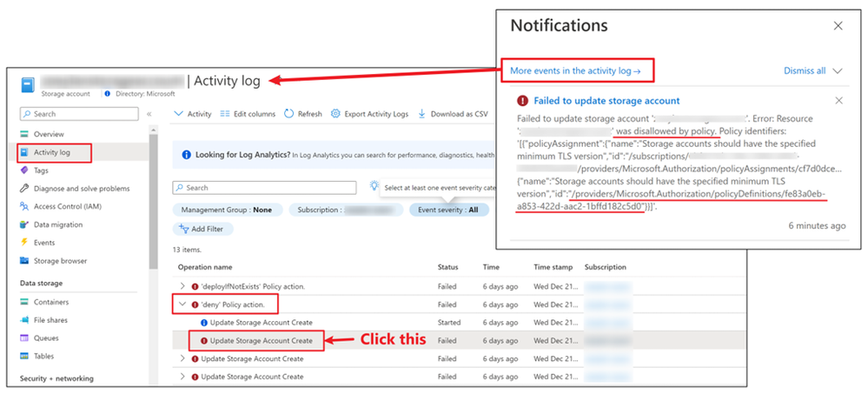The height and width of the screenshot is (401, 868).
Task: Click the Add Filter button
Action: [x=203, y=229]
